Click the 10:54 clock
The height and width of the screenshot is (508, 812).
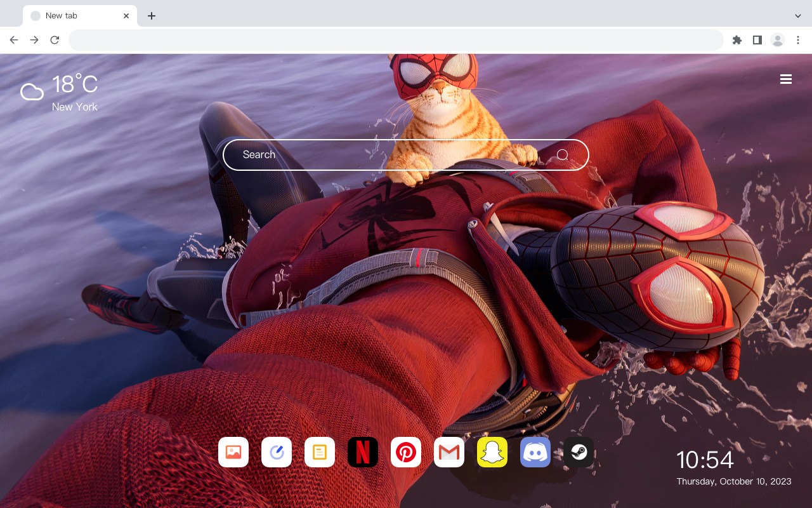pos(705,460)
